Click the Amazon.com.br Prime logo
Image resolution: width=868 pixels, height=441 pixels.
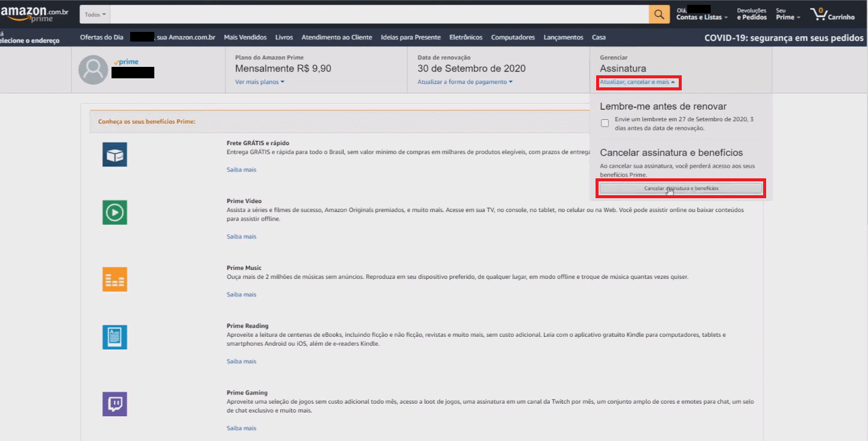click(x=34, y=11)
